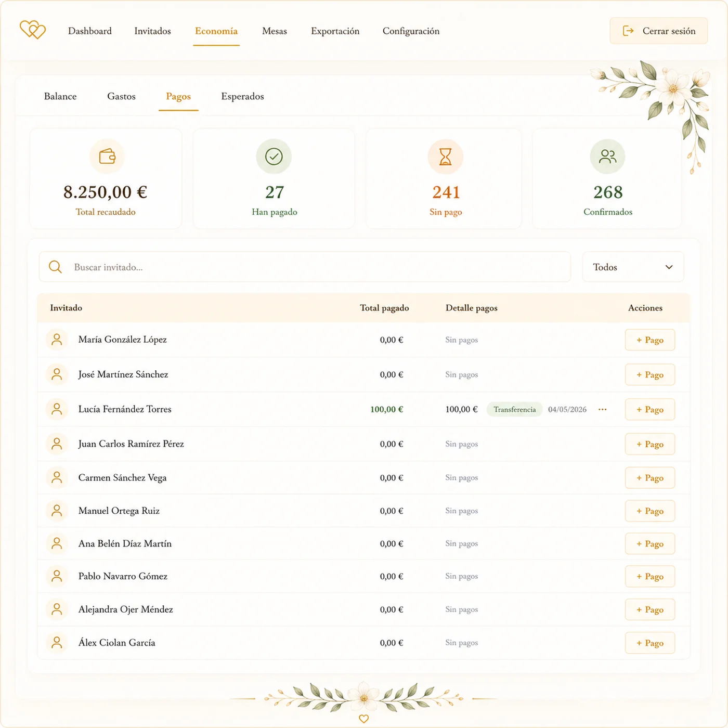Click the people icon above Confirmados
The height and width of the screenshot is (728, 728).
(x=608, y=157)
